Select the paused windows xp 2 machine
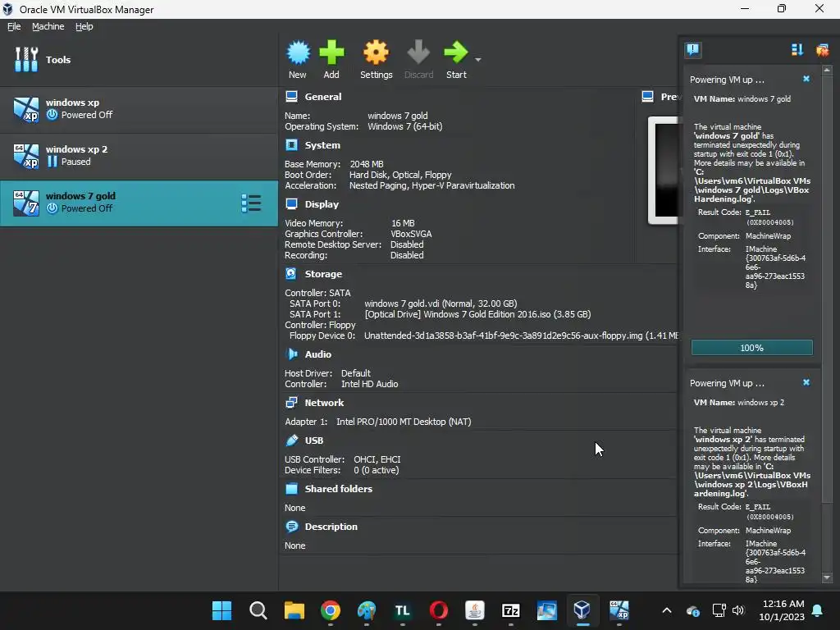The width and height of the screenshot is (840, 630). [139, 155]
